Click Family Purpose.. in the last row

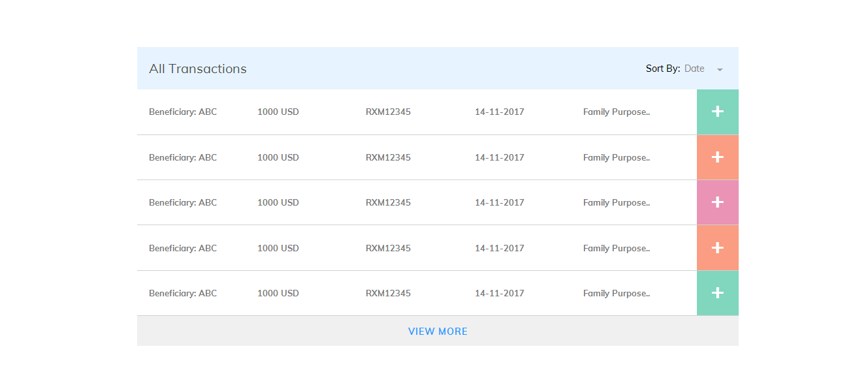617,293
